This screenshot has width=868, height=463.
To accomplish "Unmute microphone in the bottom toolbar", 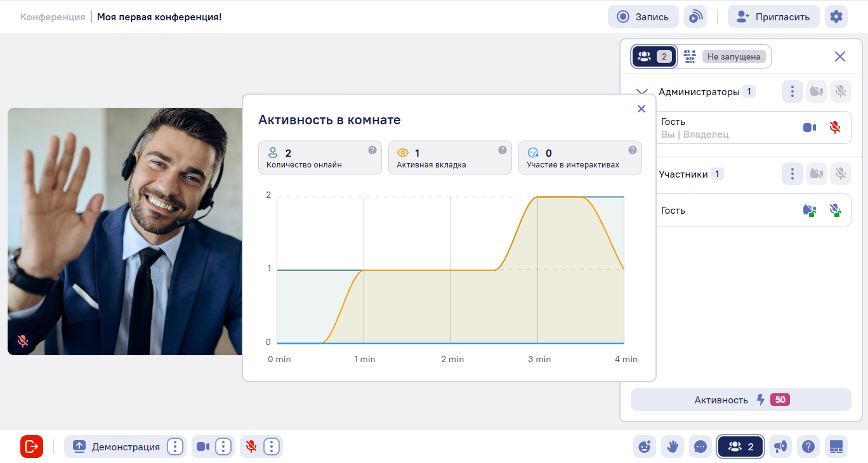I will (251, 447).
